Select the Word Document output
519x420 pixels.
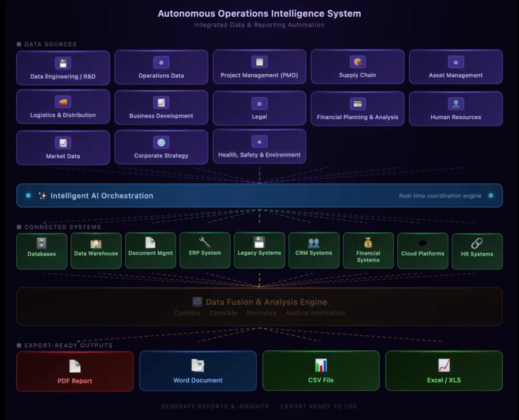pos(198,370)
